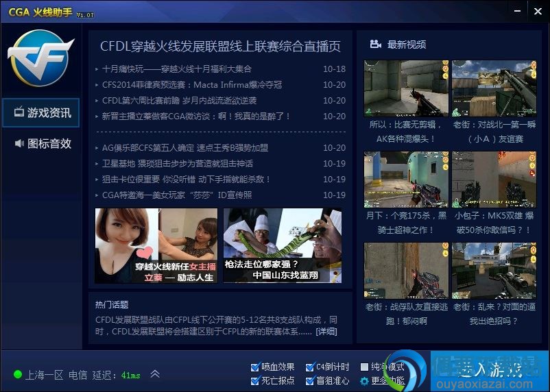Open video thumbnail 所以：比赛无剪辑
Screen dimensions: 550x392
[406, 88]
